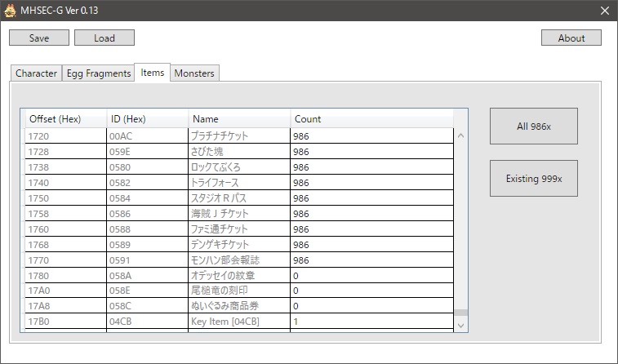Click the MHSEC-G app icon in title bar

pos(10,11)
